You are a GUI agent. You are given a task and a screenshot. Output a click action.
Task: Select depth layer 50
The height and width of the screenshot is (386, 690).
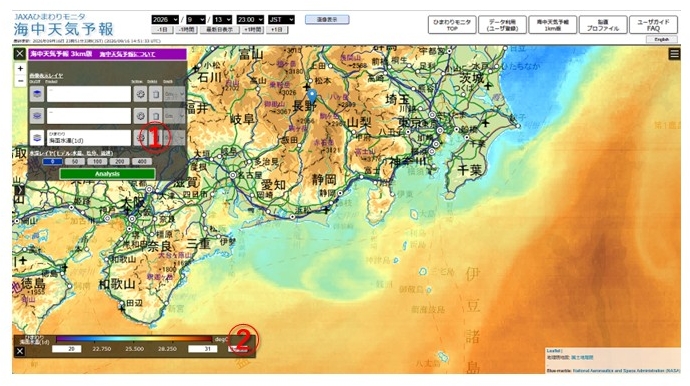pos(75,162)
